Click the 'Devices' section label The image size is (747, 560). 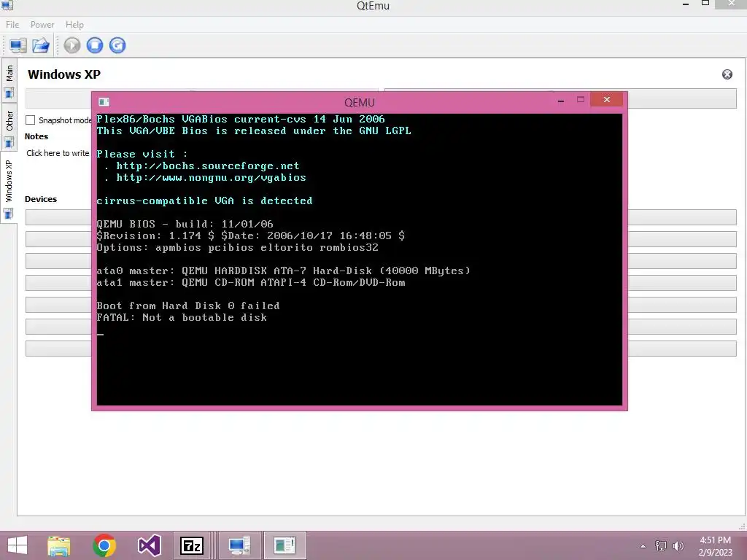41,199
